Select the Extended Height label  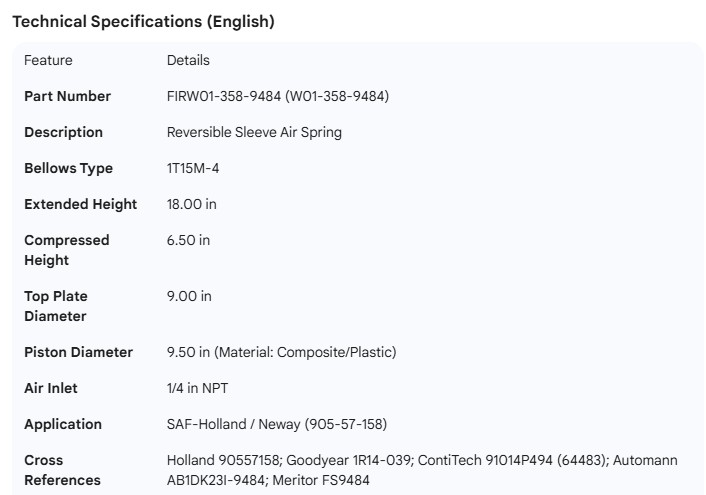[x=80, y=204]
